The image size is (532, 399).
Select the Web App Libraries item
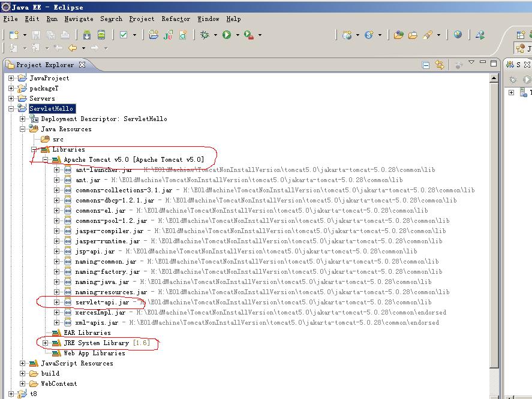[x=94, y=353]
